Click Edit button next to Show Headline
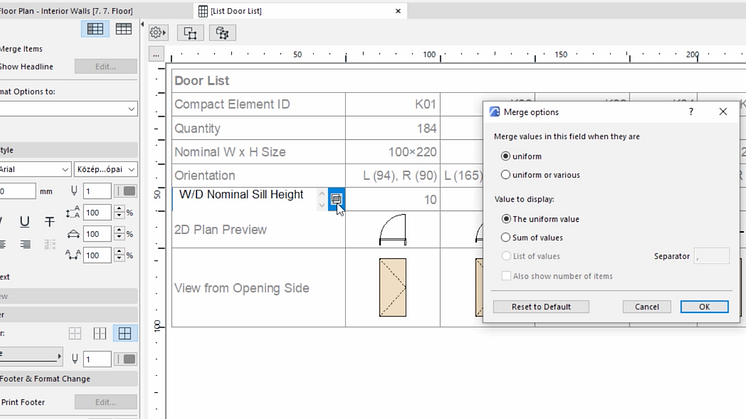 click(x=106, y=67)
